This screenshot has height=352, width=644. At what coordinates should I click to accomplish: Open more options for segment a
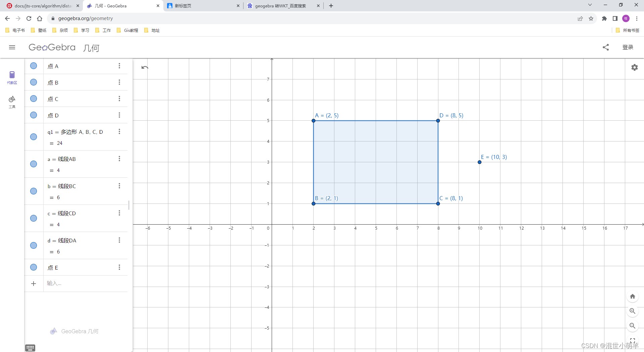pos(119,159)
